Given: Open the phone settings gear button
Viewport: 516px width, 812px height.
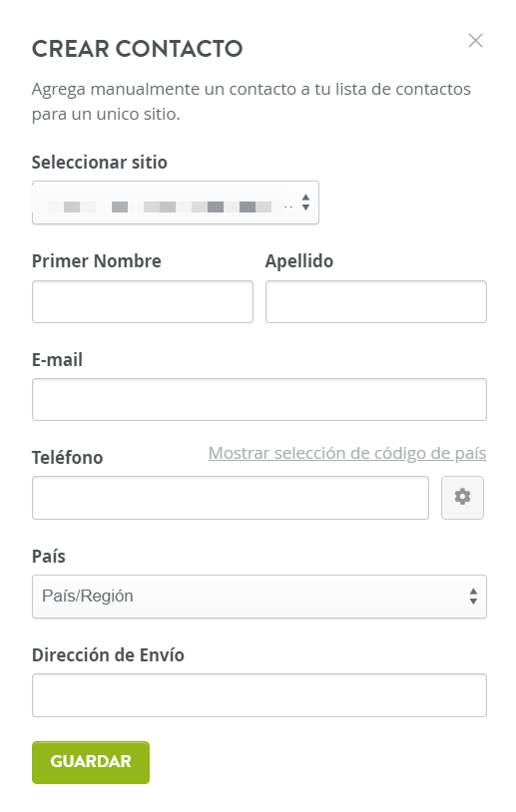Looking at the screenshot, I should [x=462, y=497].
